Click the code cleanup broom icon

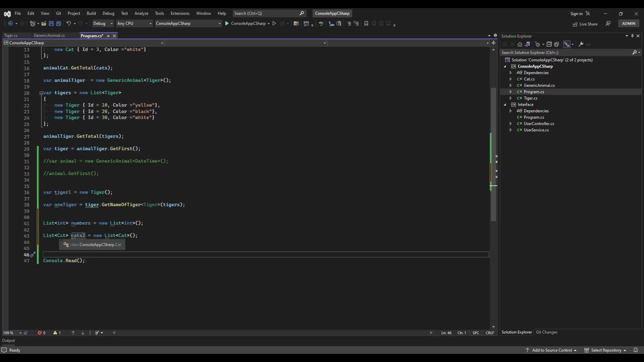click(98, 333)
